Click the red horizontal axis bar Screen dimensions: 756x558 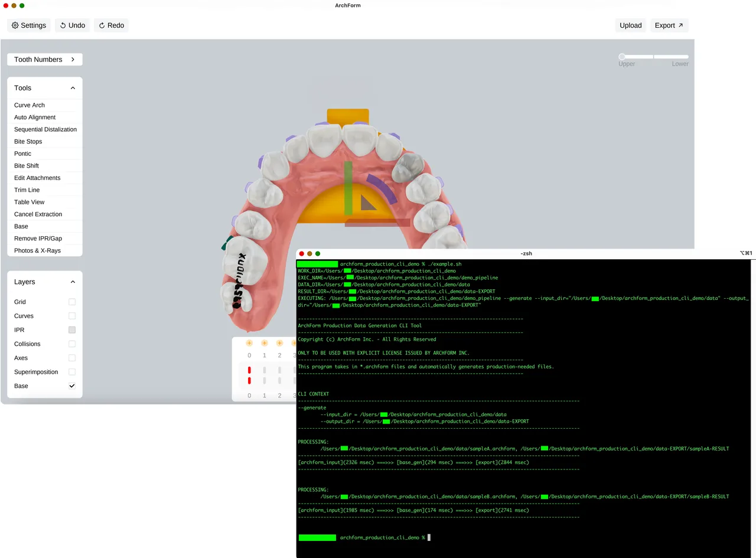click(x=377, y=223)
